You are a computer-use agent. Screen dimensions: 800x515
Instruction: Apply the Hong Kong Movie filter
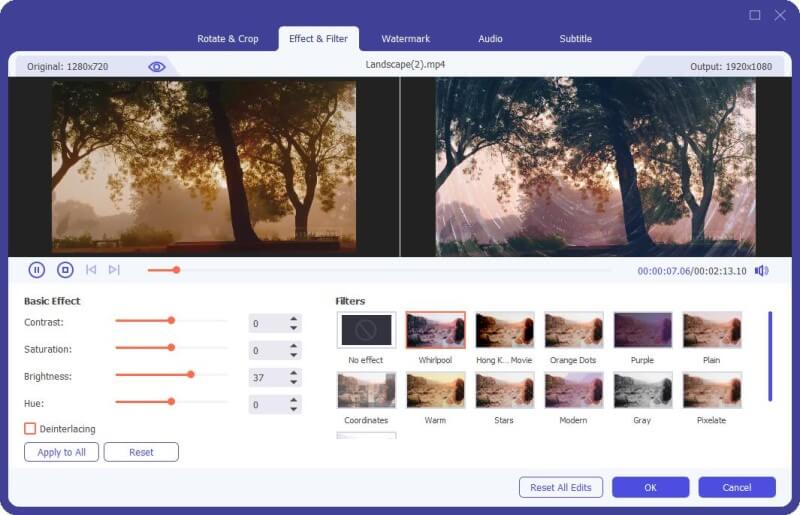coord(505,330)
